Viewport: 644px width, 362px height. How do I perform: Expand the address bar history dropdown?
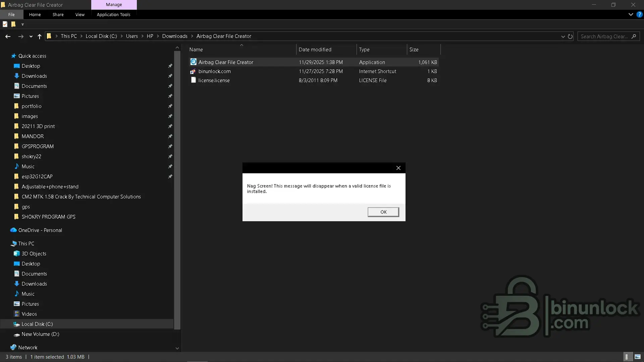563,36
